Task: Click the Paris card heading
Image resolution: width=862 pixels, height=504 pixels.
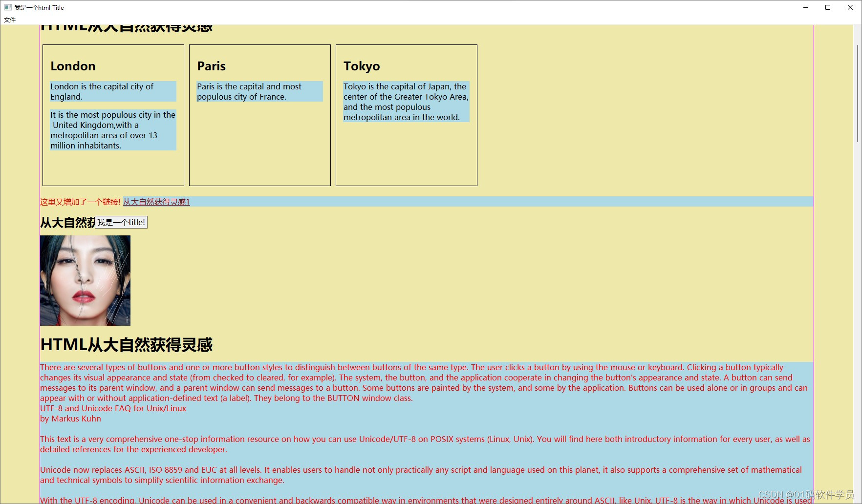Action: pos(211,66)
